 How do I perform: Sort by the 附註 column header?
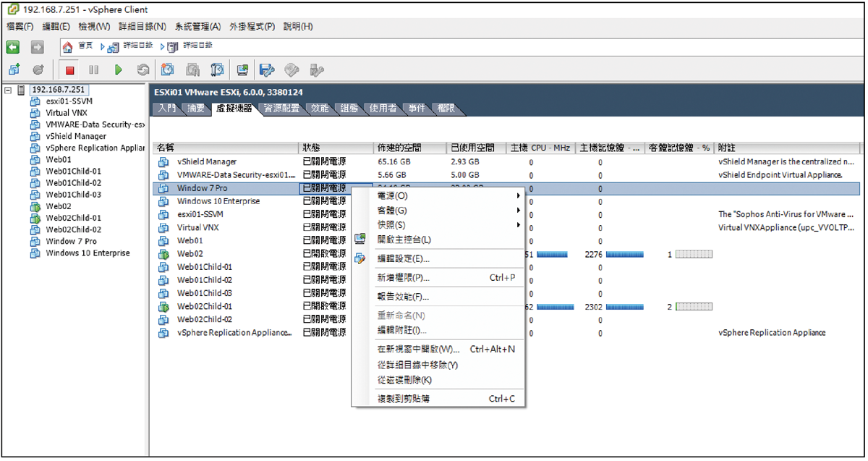[x=788, y=148]
